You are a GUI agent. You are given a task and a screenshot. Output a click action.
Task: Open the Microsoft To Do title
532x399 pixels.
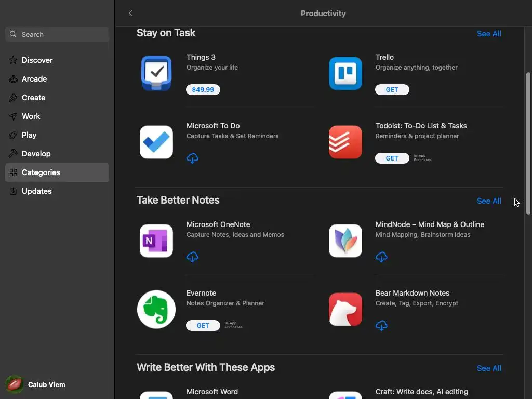[x=213, y=126]
